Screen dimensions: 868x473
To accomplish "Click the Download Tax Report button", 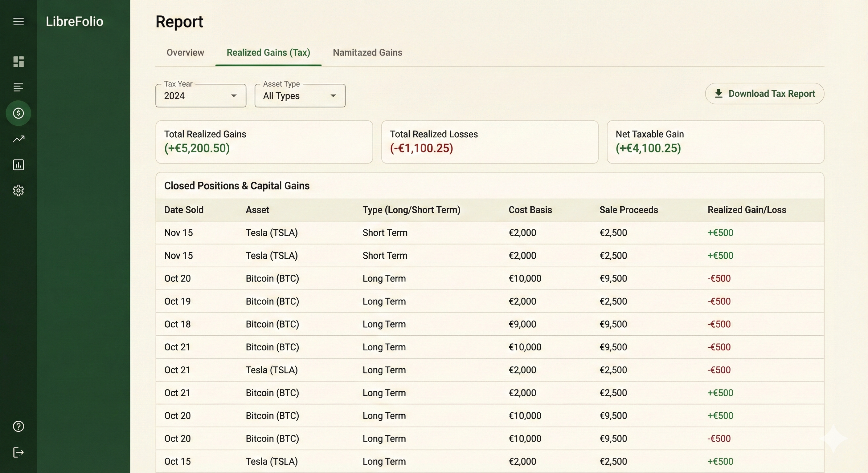I will click(764, 94).
